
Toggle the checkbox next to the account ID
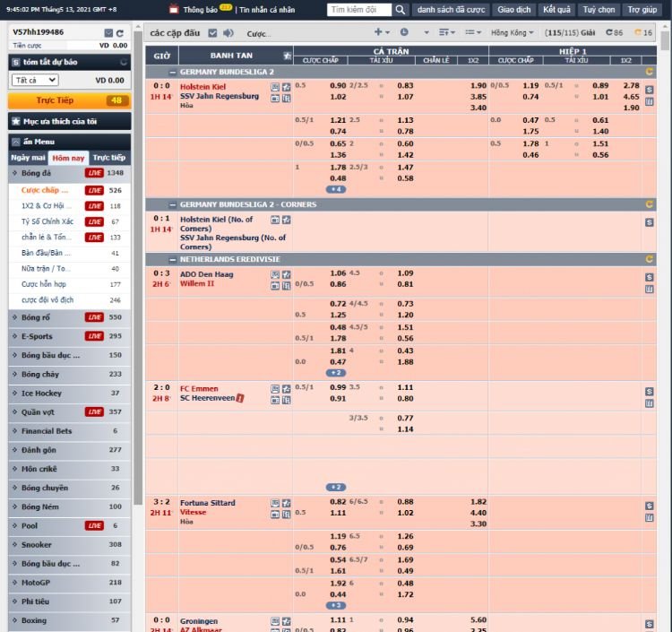[108, 32]
